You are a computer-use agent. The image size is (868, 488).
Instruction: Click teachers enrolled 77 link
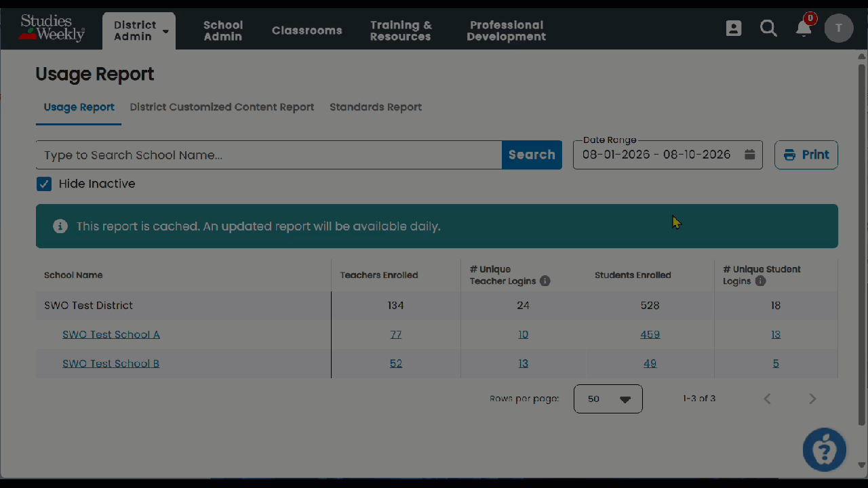(x=396, y=334)
